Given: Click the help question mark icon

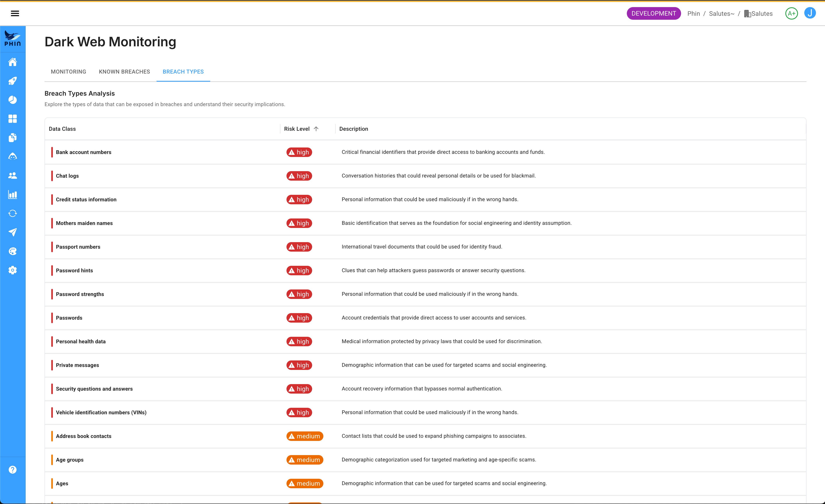Looking at the screenshot, I should click(13, 469).
